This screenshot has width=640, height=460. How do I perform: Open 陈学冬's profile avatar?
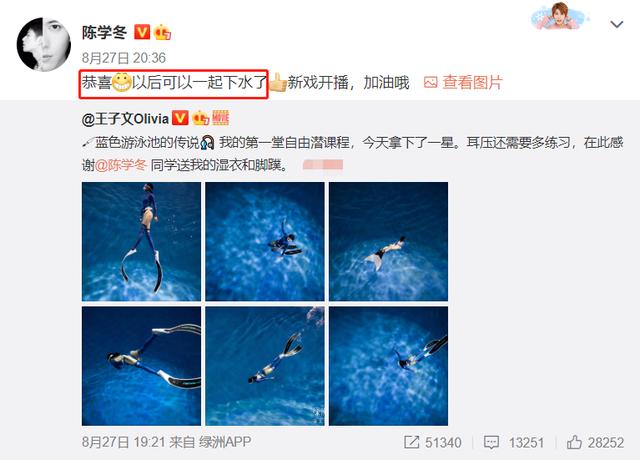click(43, 44)
